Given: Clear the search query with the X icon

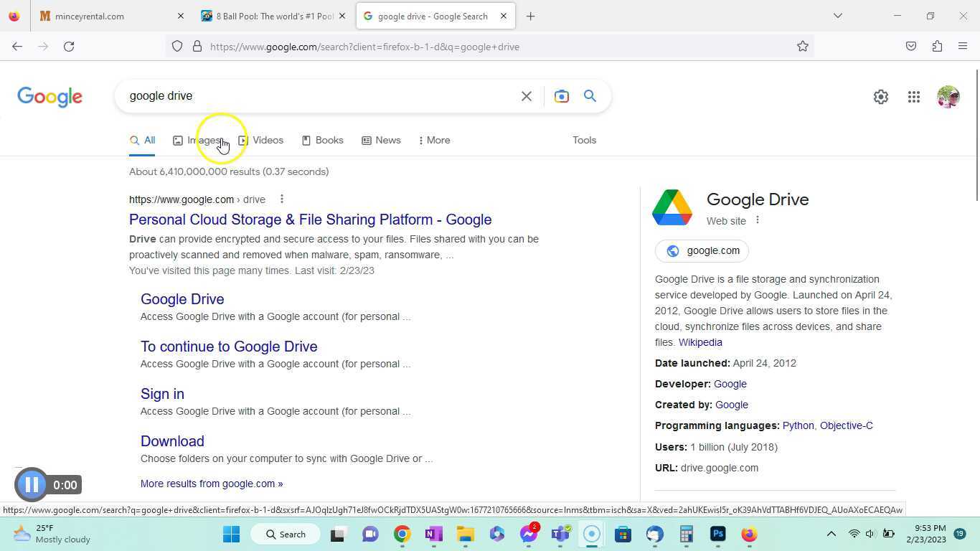Looking at the screenshot, I should (x=526, y=95).
